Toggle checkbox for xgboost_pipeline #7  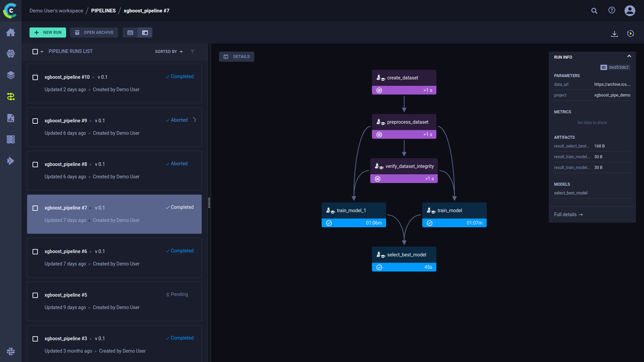click(35, 208)
